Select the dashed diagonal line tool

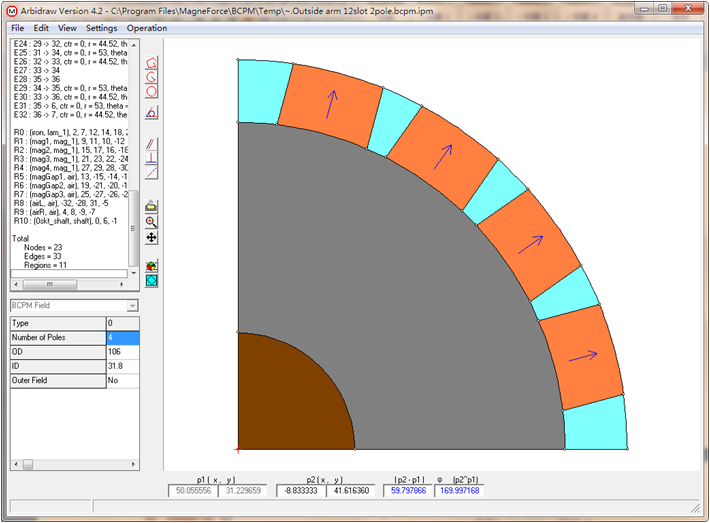tap(151, 172)
